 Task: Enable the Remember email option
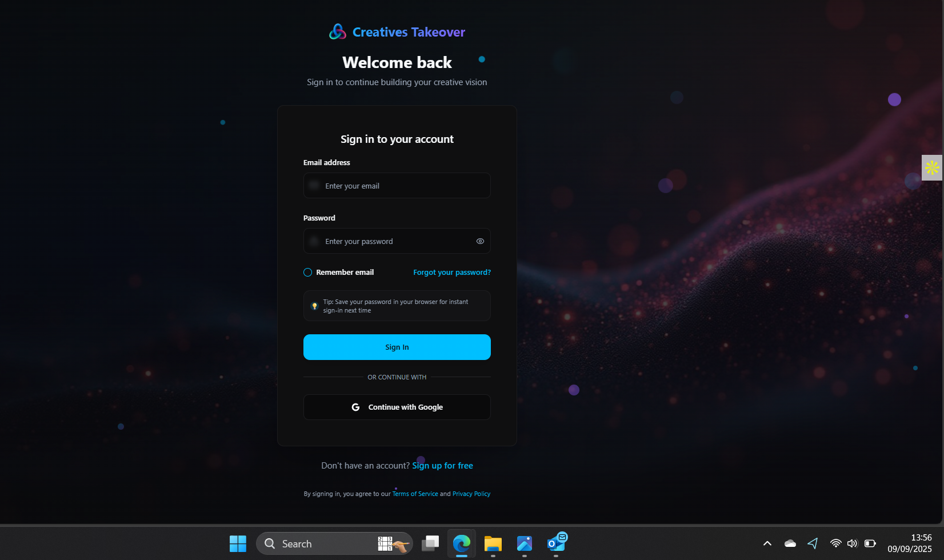(x=307, y=273)
